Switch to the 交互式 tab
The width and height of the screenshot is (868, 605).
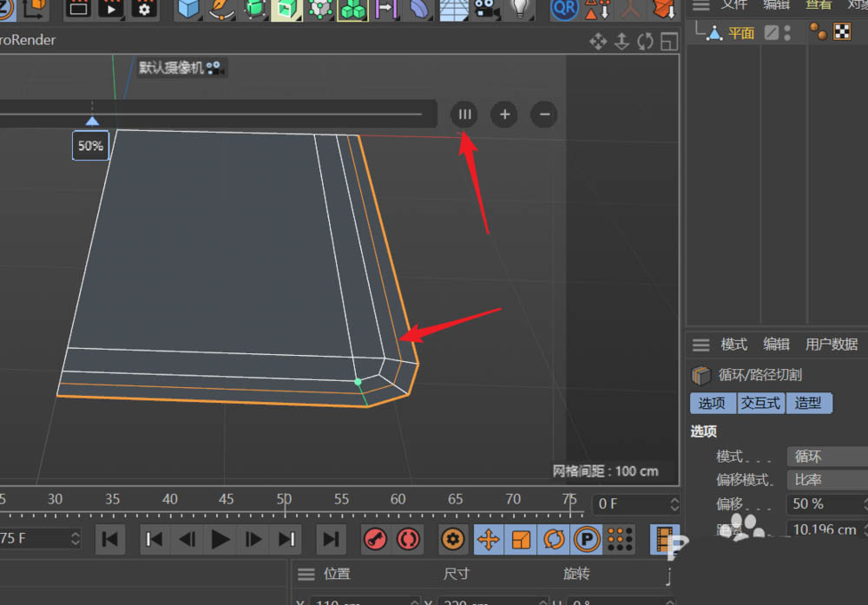click(x=761, y=403)
